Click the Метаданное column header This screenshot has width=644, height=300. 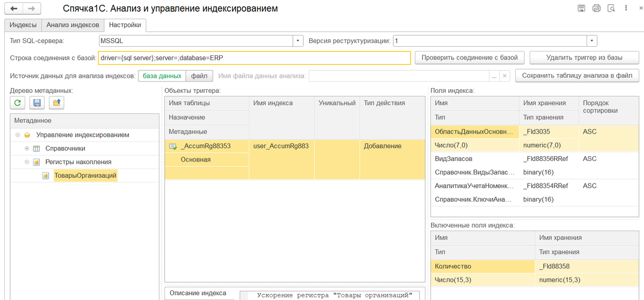click(85, 121)
